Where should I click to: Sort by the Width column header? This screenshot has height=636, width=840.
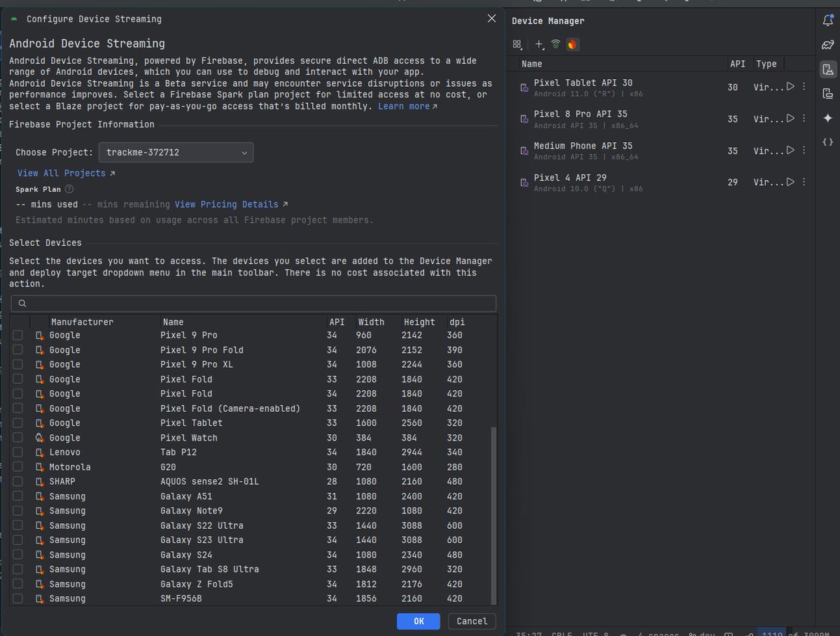click(x=371, y=322)
